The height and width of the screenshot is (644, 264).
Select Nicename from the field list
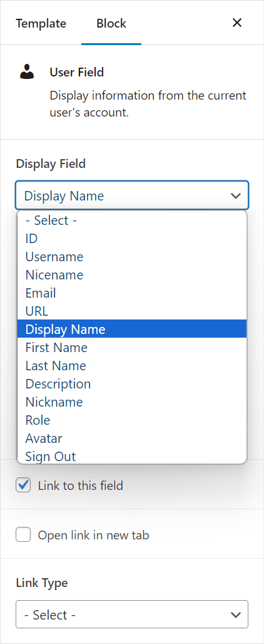(x=132, y=275)
